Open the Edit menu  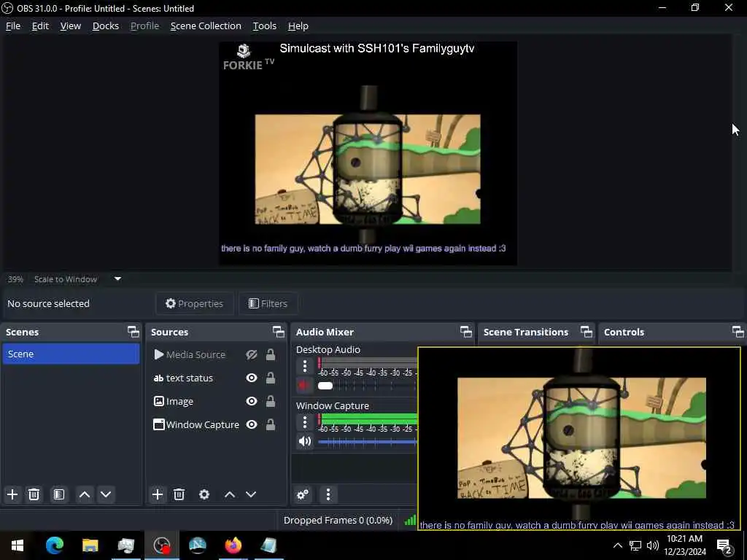coord(40,26)
